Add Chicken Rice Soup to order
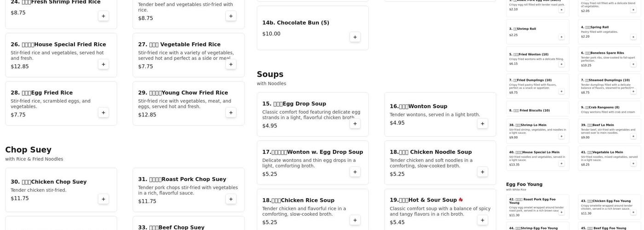644x230 pixels. 355,220
